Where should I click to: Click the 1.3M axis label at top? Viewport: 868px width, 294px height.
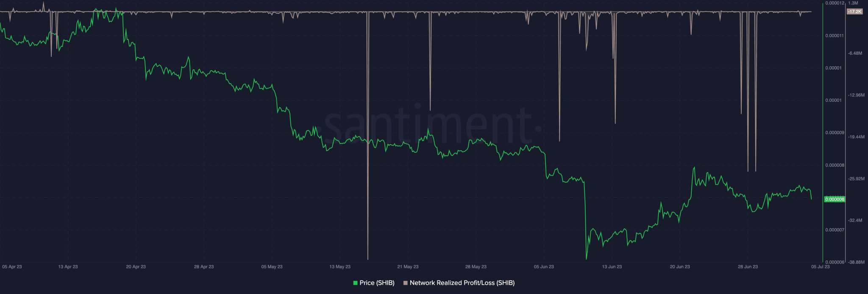tap(853, 3)
